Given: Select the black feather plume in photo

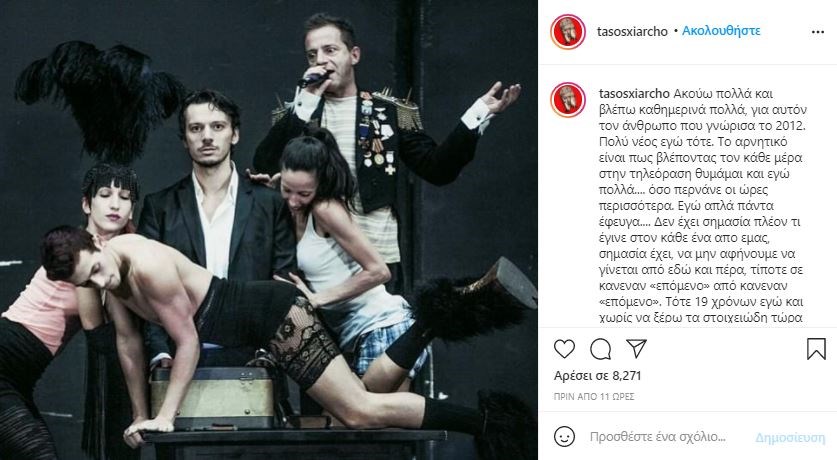Looking at the screenshot, I should point(101,99).
